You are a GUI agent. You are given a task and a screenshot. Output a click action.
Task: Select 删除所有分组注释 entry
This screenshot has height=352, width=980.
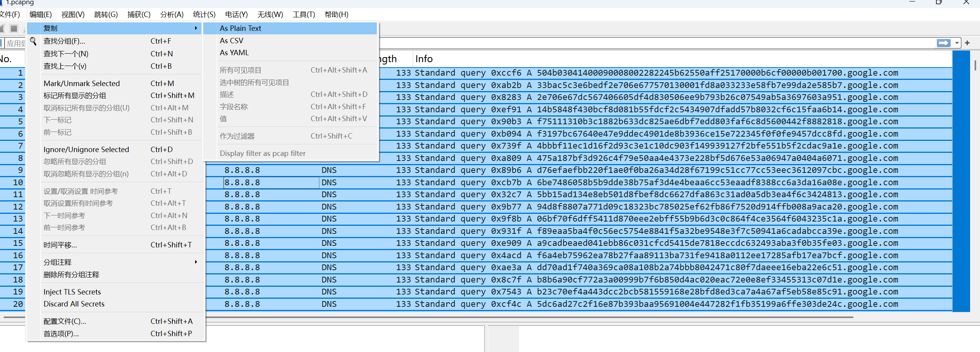coord(114,274)
